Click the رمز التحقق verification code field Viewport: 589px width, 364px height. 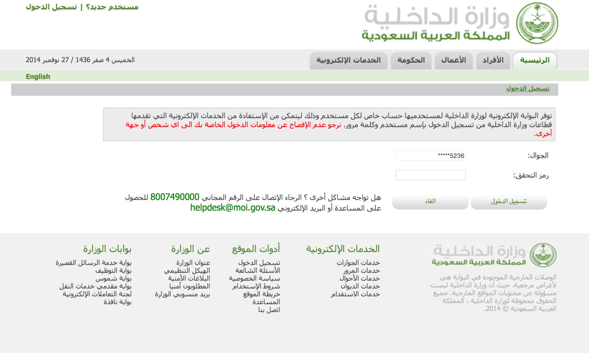pyautogui.click(x=431, y=175)
